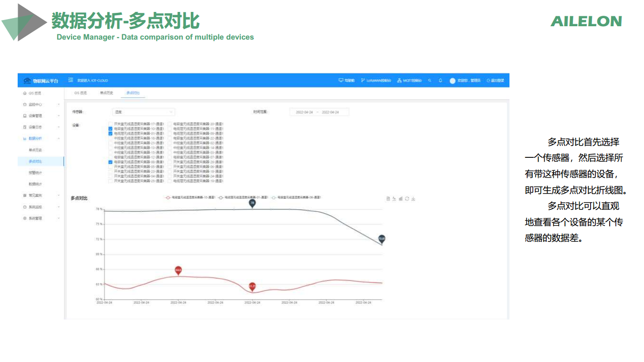Click the red minimum marker pin
Image resolution: width=644 pixels, height=362 pixels.
point(252,287)
